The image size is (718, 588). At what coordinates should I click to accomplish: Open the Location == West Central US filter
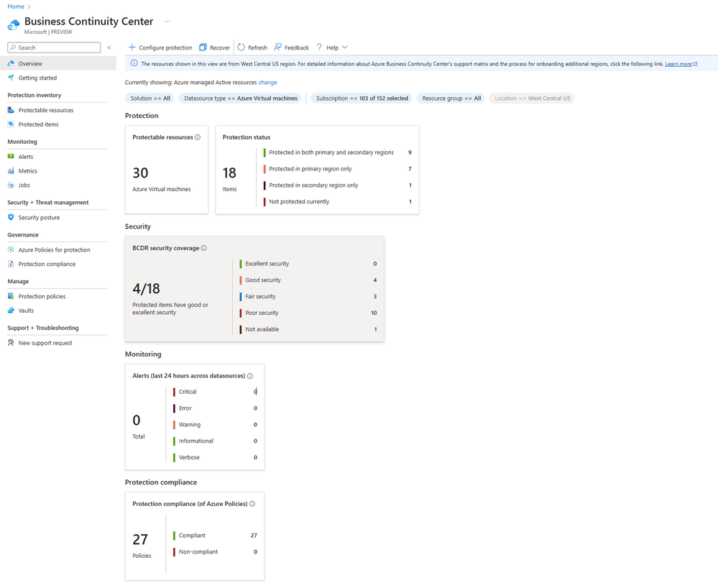(x=532, y=98)
